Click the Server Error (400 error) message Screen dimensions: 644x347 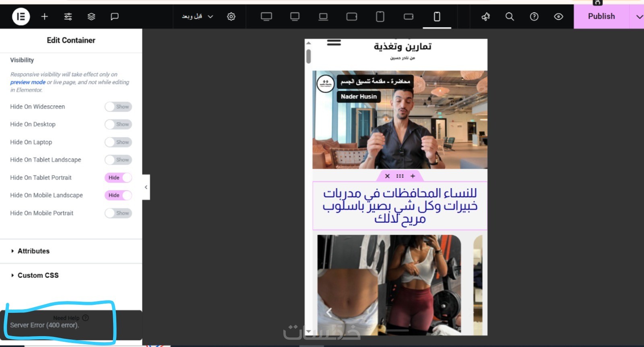[x=44, y=325]
